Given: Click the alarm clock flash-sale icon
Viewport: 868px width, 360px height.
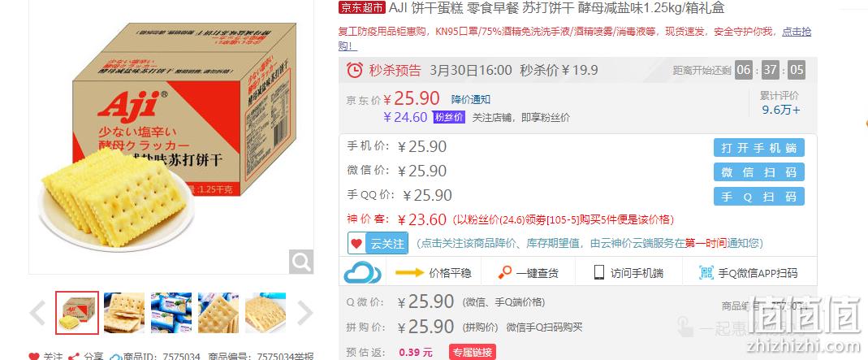Looking at the screenshot, I should coord(354,70).
